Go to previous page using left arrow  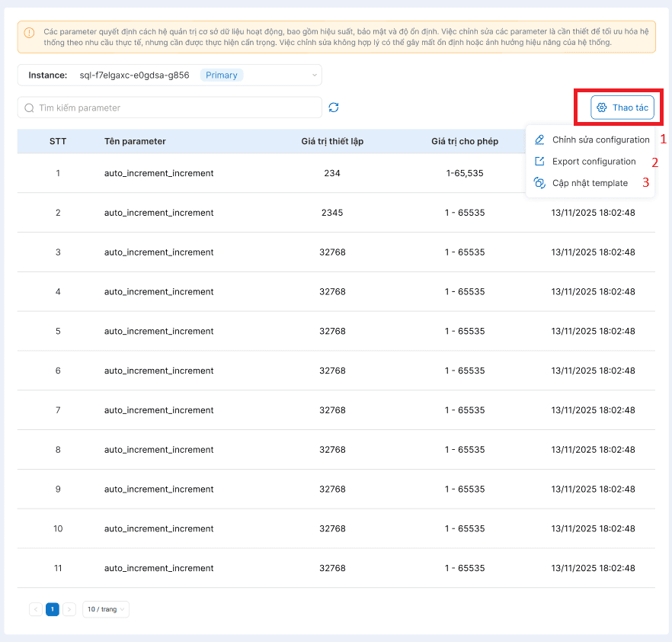(x=36, y=609)
